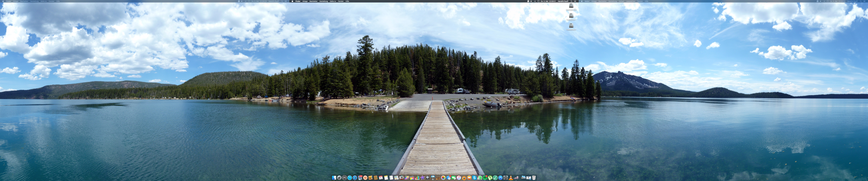Open Calendar showing Mai 5

click(381, 178)
